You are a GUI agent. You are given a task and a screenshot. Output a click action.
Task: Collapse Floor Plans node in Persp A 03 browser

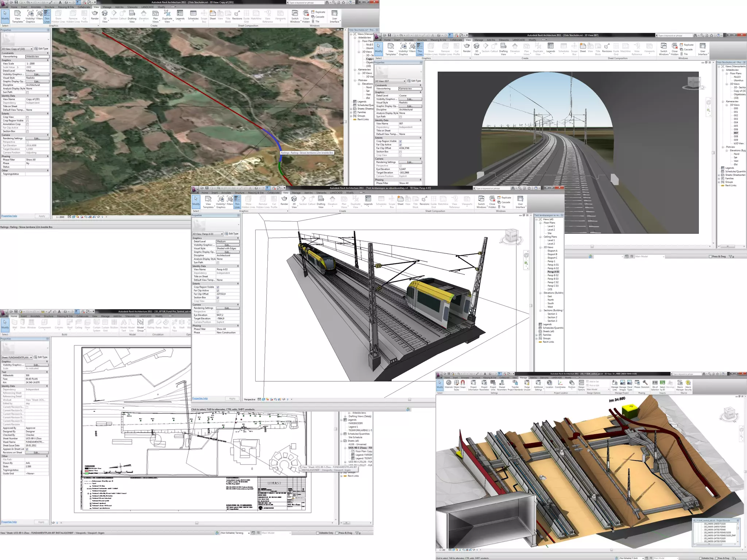point(541,223)
